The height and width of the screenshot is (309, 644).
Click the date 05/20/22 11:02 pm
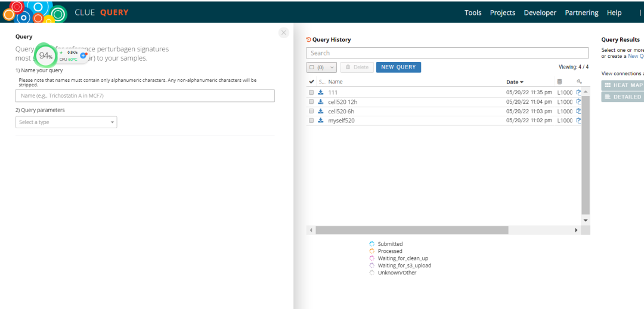click(529, 120)
